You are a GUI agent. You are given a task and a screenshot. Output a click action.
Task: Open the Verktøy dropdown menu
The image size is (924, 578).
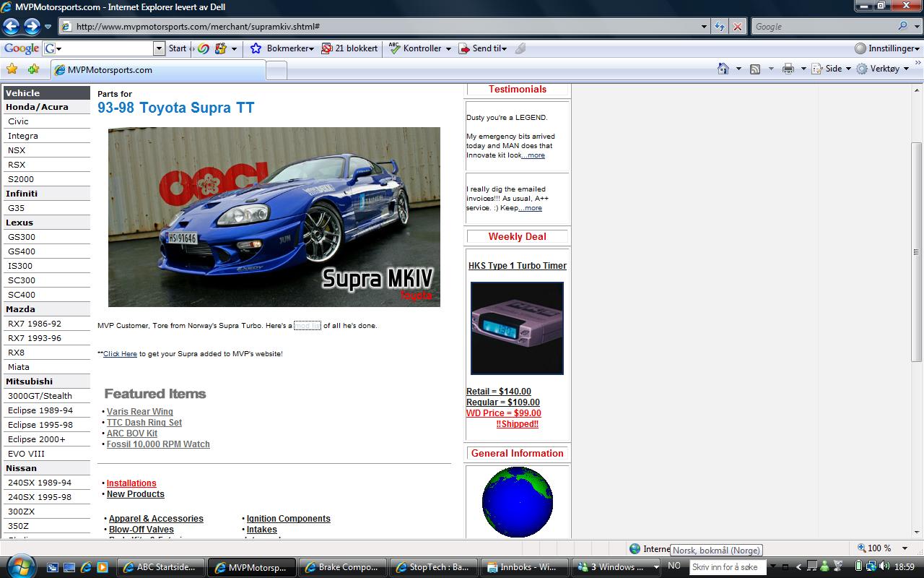(x=882, y=68)
